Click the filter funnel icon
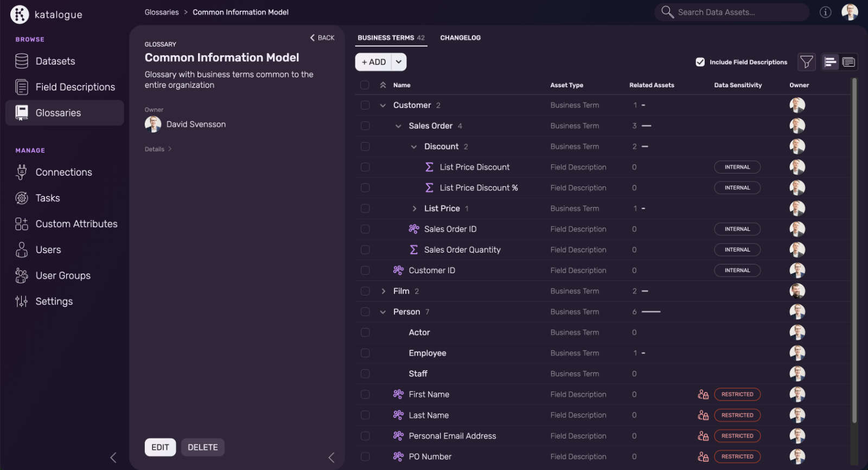This screenshot has width=868, height=470. [807, 62]
